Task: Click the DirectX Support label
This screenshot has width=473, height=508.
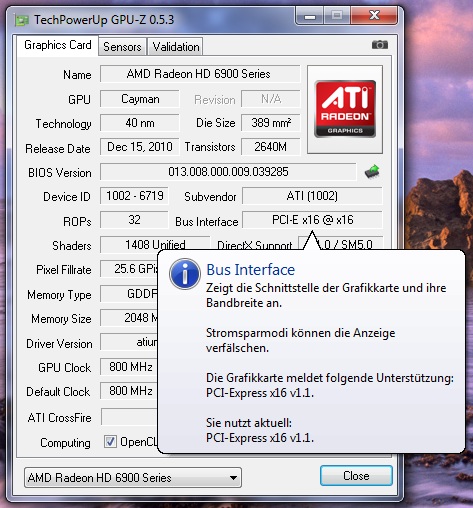Action: click(x=255, y=246)
